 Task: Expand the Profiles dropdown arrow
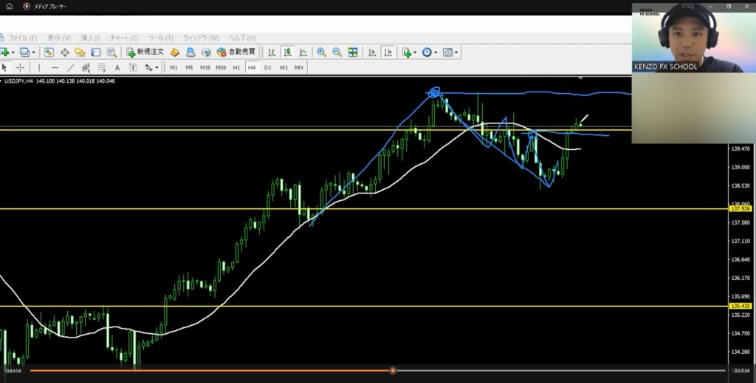(33, 53)
